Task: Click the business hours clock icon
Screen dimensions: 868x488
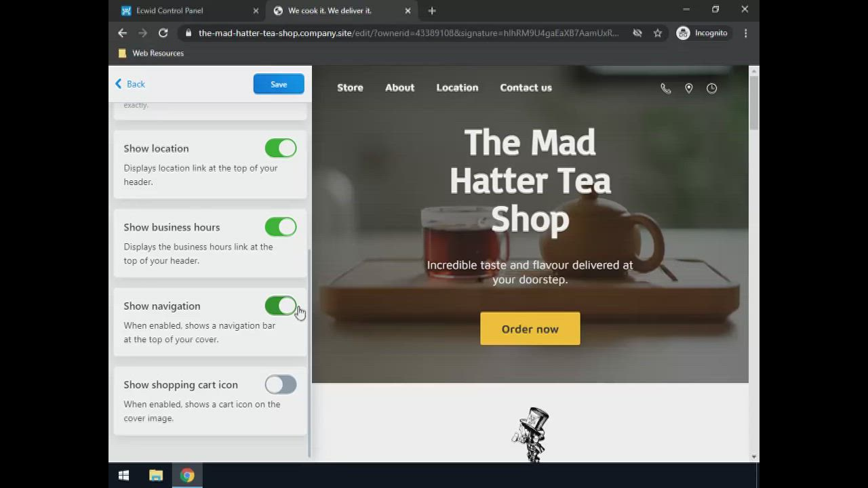Action: coord(711,88)
